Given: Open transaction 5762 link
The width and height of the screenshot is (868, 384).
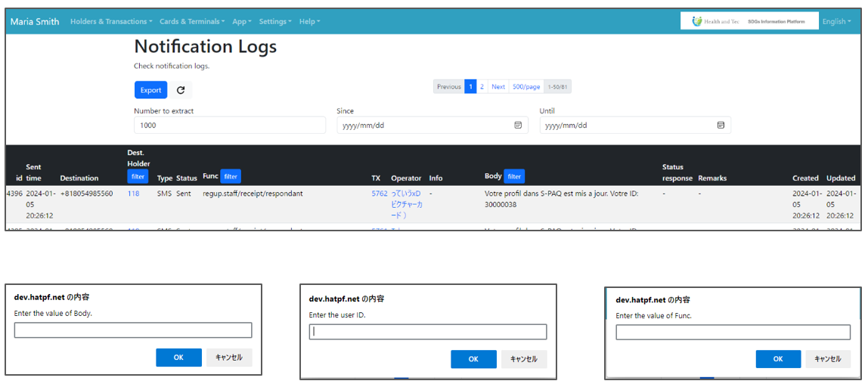Looking at the screenshot, I should click(x=379, y=194).
